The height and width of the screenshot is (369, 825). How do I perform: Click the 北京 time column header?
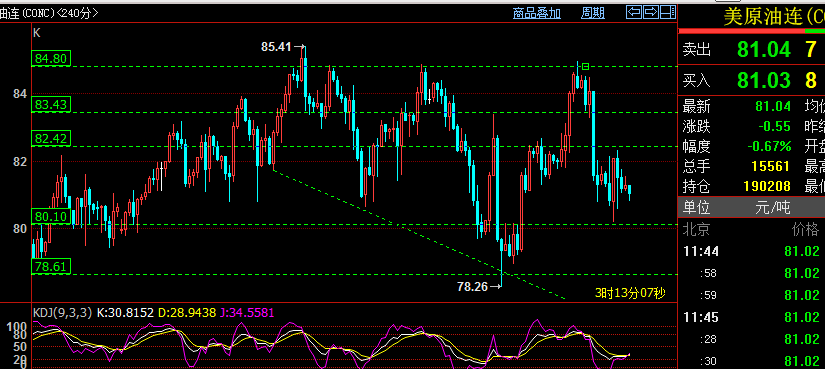click(x=697, y=230)
